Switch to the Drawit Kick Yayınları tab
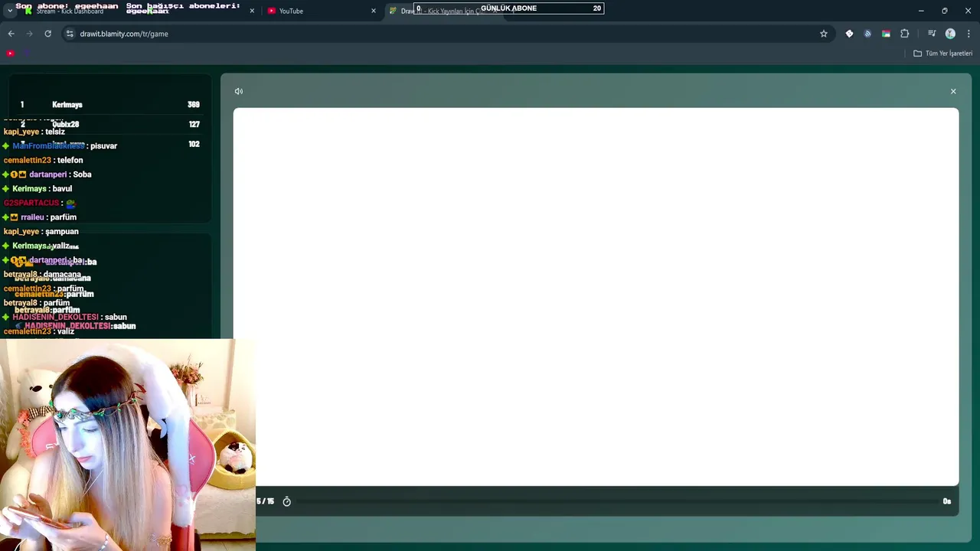 click(x=444, y=11)
